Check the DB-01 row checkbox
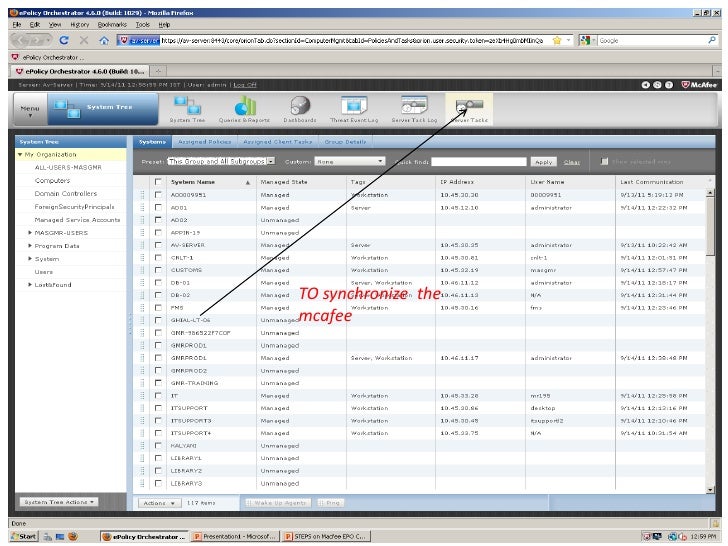728x546 pixels. [x=158, y=283]
